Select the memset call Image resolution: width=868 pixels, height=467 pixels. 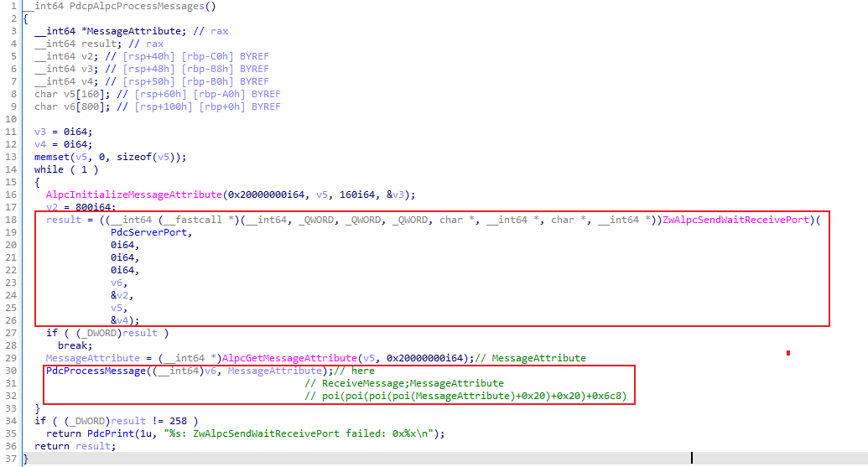coord(51,157)
